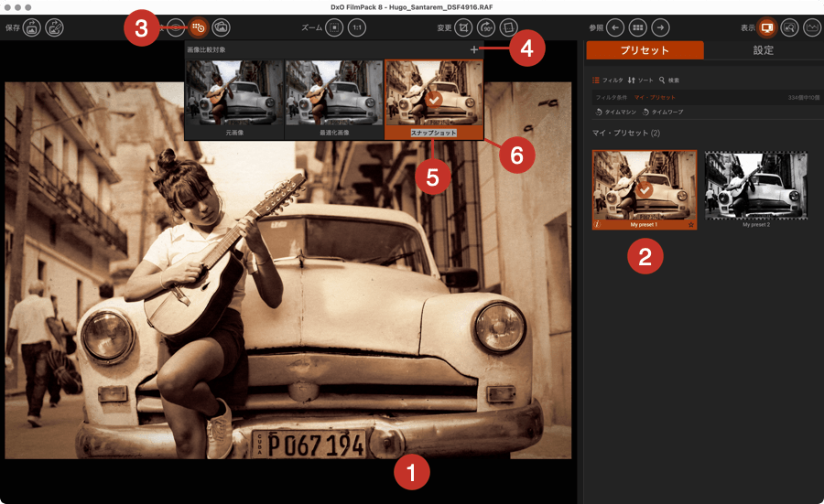The height and width of the screenshot is (504, 824).
Task: Open the ソート sort options
Action: 639,80
